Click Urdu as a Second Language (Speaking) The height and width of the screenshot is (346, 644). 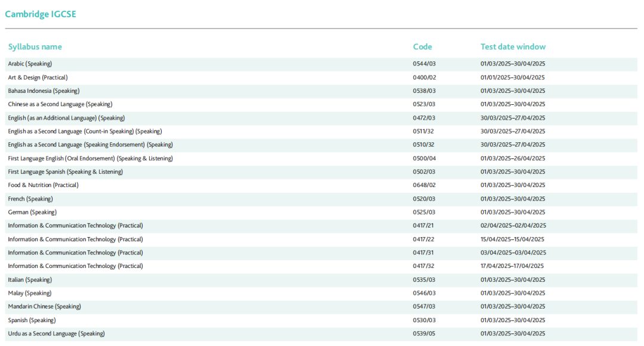click(x=56, y=333)
